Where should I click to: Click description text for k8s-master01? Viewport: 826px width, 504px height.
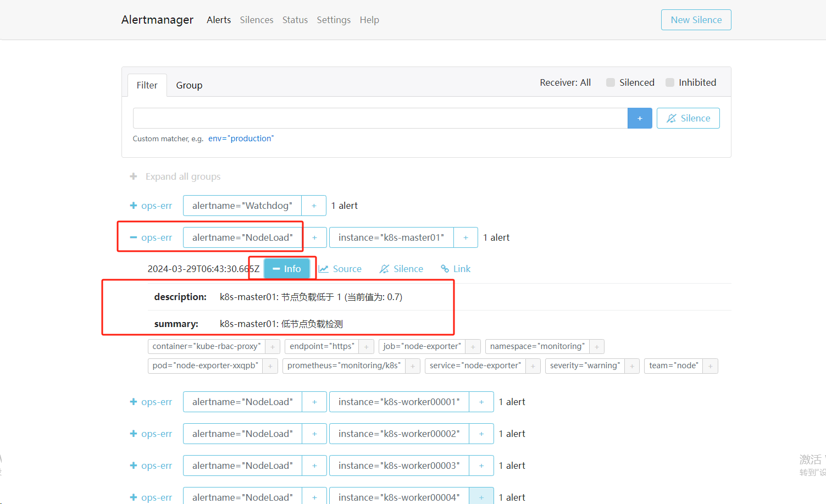pos(311,297)
